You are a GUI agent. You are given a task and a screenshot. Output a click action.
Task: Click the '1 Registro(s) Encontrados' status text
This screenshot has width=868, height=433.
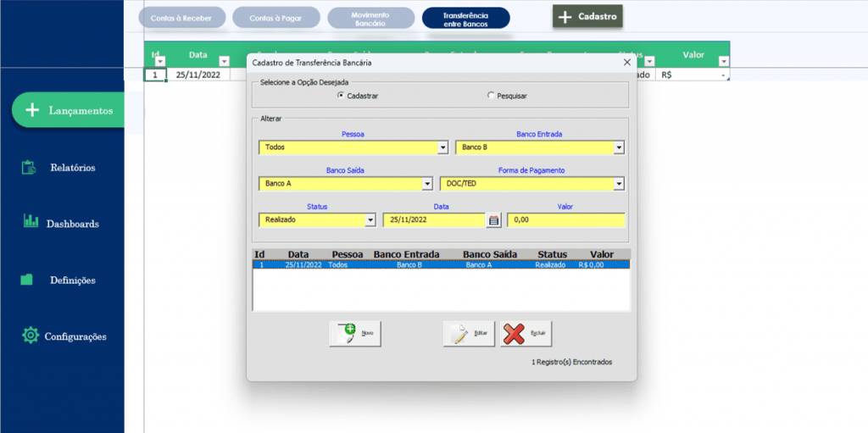(572, 362)
